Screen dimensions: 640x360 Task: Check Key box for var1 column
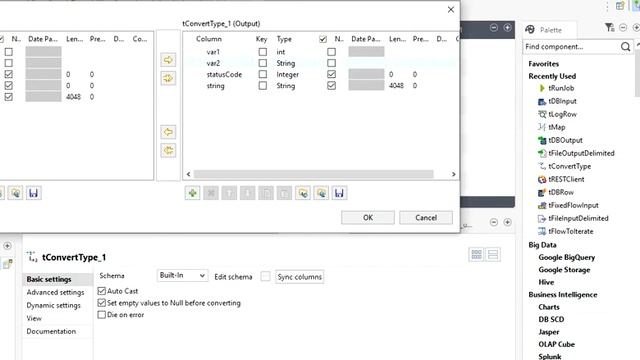[x=263, y=52]
